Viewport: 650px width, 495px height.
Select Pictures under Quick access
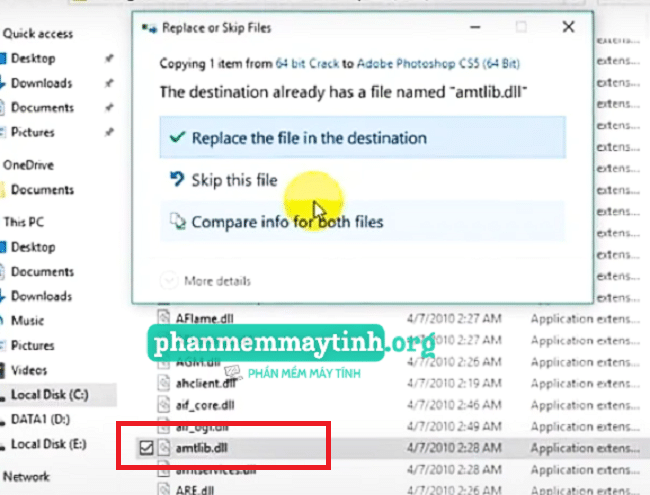coord(33,132)
